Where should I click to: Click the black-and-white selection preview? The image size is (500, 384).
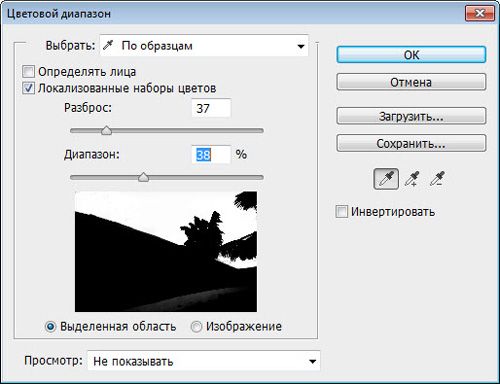[166, 252]
